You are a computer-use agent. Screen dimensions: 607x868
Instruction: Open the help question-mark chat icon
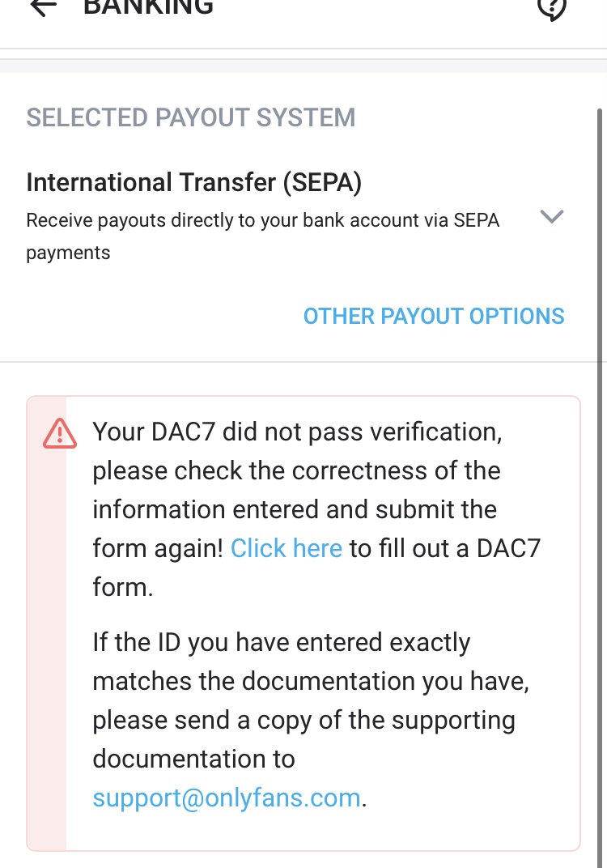551,7
